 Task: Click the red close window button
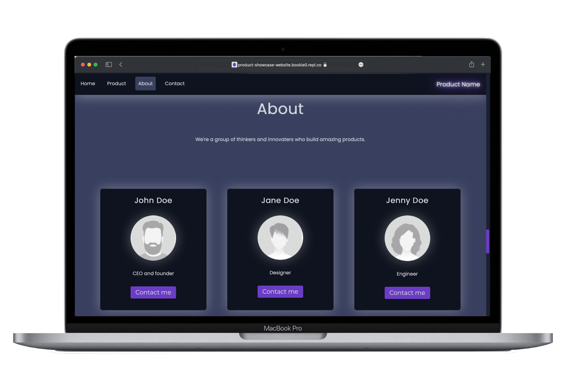83,65
